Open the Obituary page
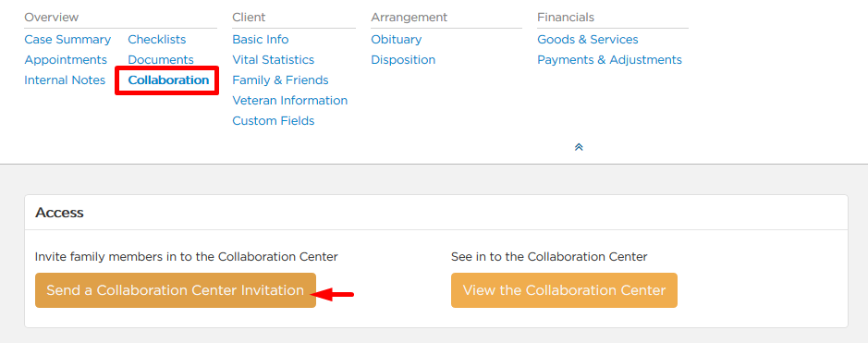Viewport: 868px width, 343px height. (x=397, y=40)
